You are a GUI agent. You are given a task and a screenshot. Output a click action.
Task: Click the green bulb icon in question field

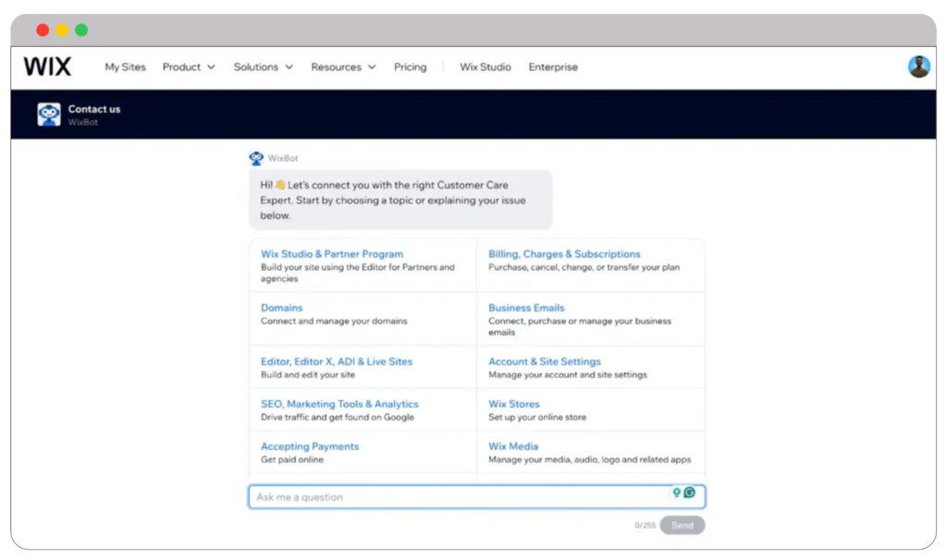[x=677, y=493]
